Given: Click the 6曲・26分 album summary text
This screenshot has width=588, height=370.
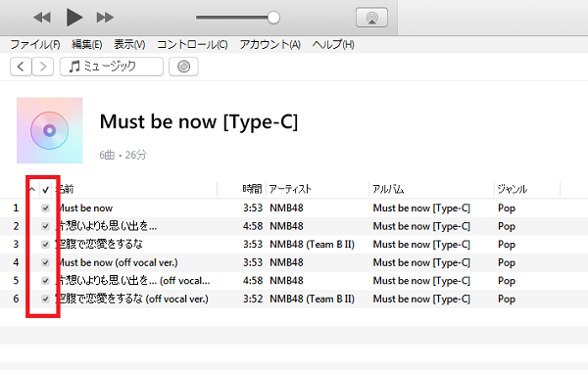Looking at the screenshot, I should [x=123, y=155].
